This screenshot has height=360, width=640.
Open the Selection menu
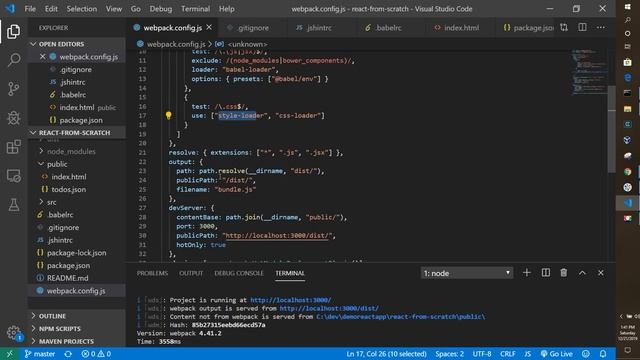click(x=82, y=9)
